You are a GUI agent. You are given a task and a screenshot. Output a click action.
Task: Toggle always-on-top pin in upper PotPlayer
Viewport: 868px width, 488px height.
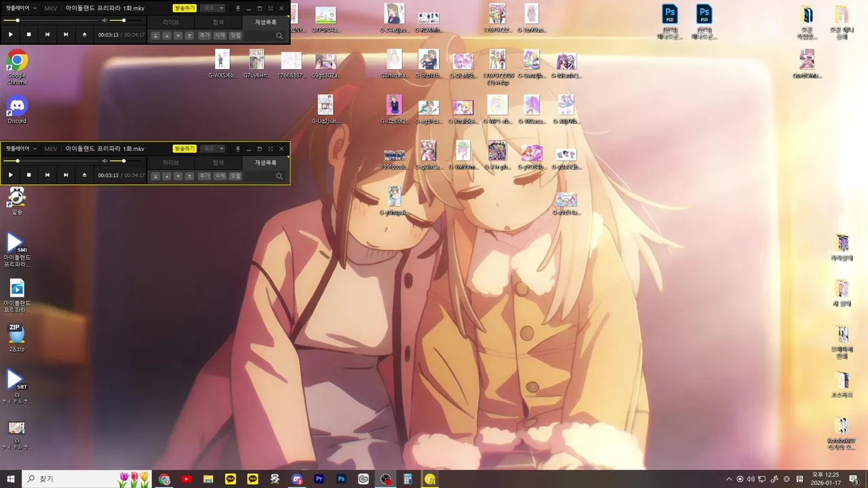coord(238,8)
